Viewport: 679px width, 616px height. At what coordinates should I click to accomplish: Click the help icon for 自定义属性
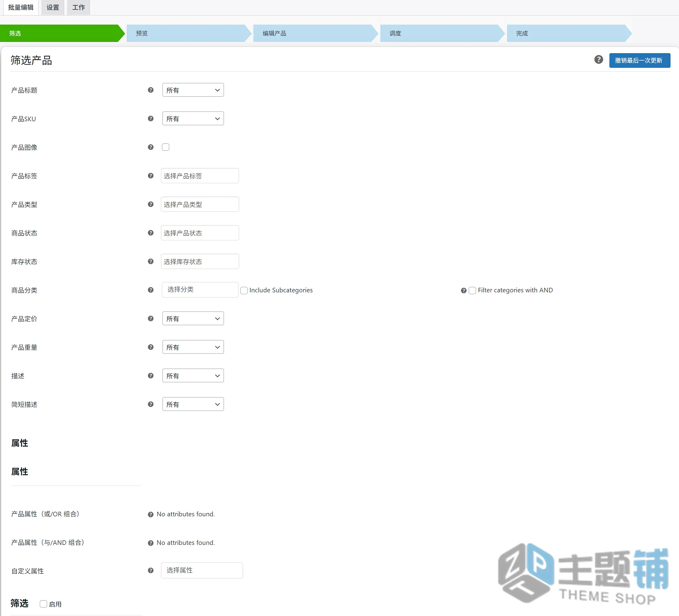coord(151,570)
